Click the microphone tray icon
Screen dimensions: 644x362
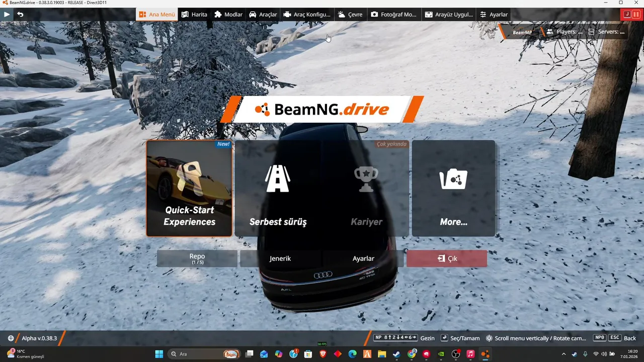[585, 354]
